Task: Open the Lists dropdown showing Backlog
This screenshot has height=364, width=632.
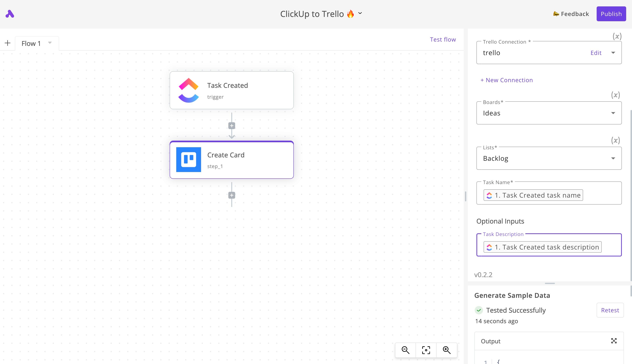Action: [549, 158]
